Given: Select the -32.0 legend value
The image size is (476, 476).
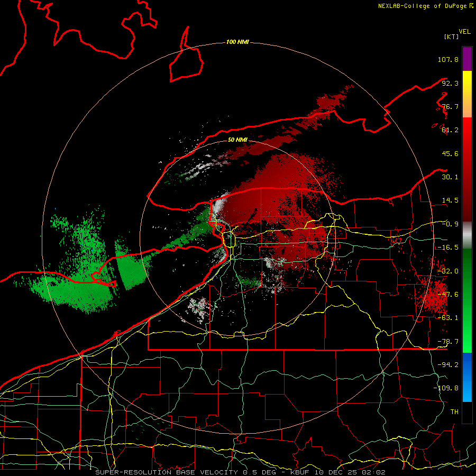Looking at the screenshot, I should point(448,271).
